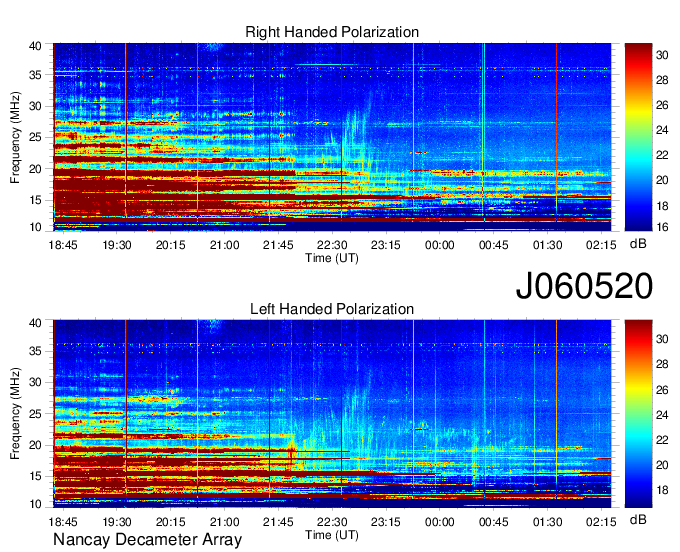Click the 20 MHz tick on the Left Handed frequency axis

[36, 445]
